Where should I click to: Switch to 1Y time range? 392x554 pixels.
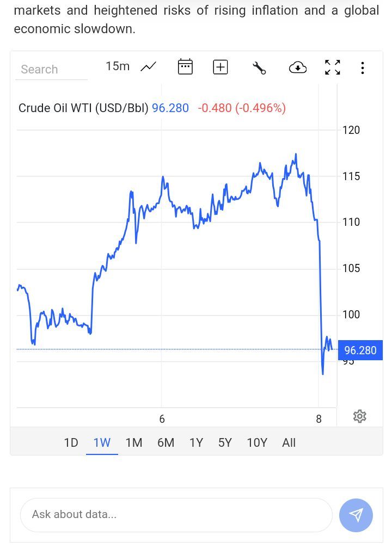[196, 442]
